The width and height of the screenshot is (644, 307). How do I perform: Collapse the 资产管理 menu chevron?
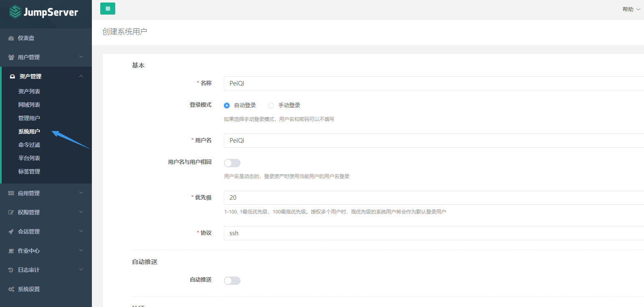coord(81,76)
